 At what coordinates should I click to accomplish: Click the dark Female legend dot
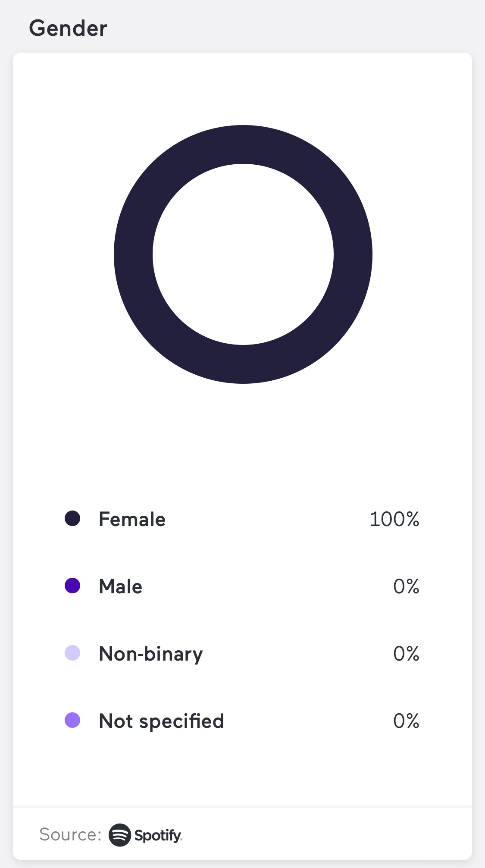point(72,519)
